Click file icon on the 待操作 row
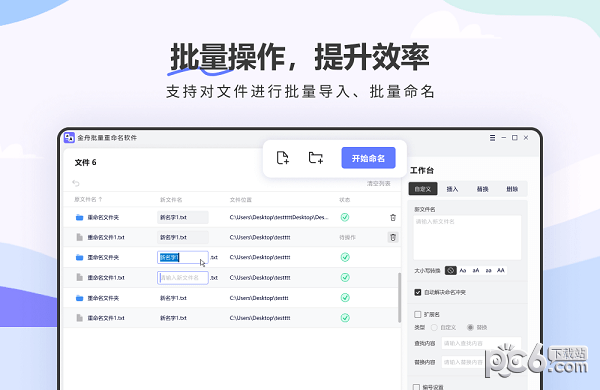Image resolution: width=600 pixels, height=390 pixels. click(x=79, y=237)
